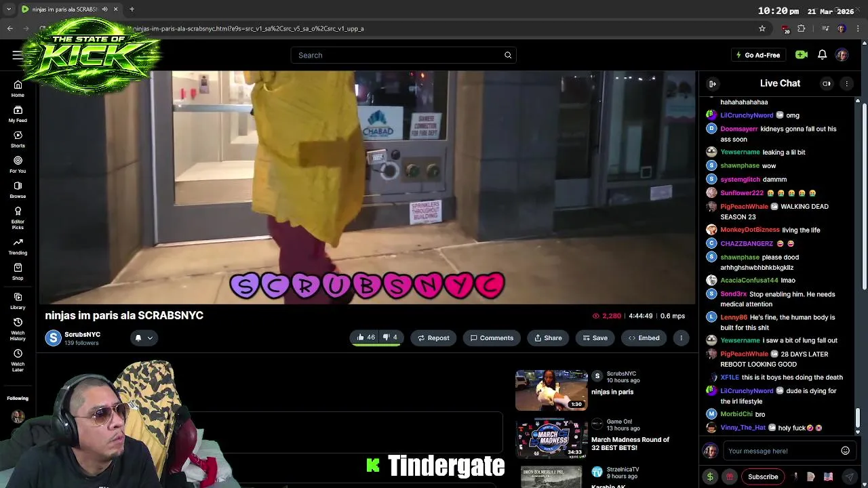The height and width of the screenshot is (488, 868).
Task: Open the ninjas im paris browser tab
Action: pos(64,9)
